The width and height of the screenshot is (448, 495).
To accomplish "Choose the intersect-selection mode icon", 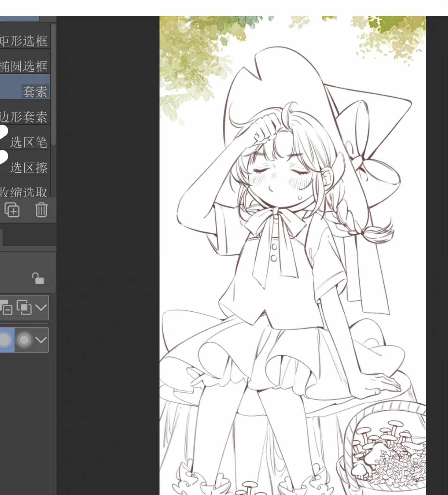I will coord(24,307).
